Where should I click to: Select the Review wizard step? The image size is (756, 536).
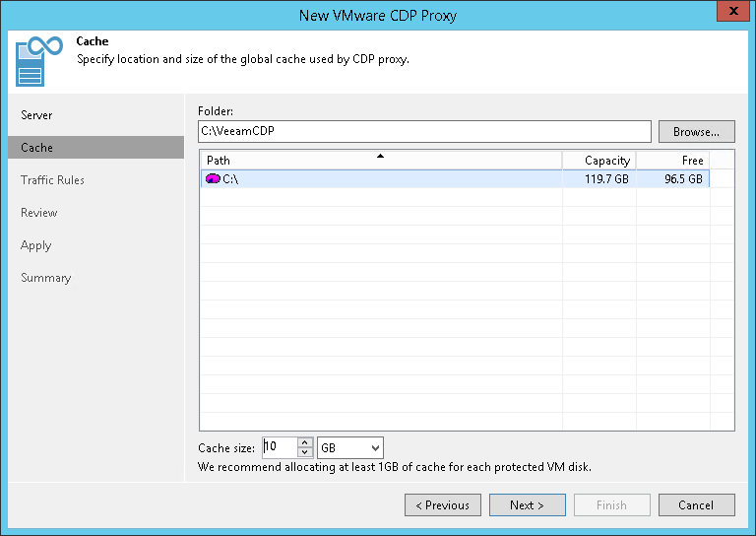(39, 212)
